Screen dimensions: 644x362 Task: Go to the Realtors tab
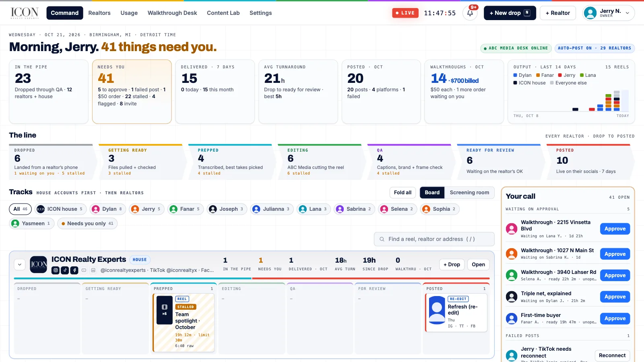(x=99, y=13)
